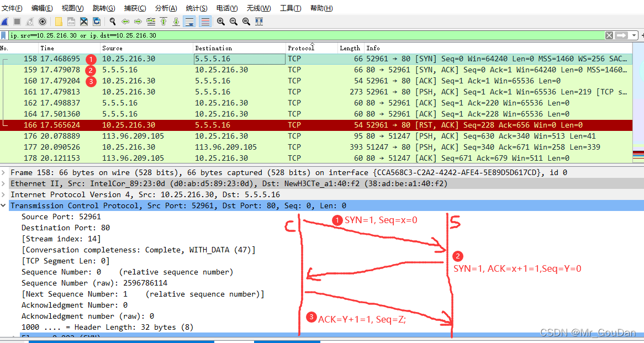Screen dimensions: 644x343
Task: Select Acknowledgment number (raw): 0 line
Action: [x=88, y=316]
